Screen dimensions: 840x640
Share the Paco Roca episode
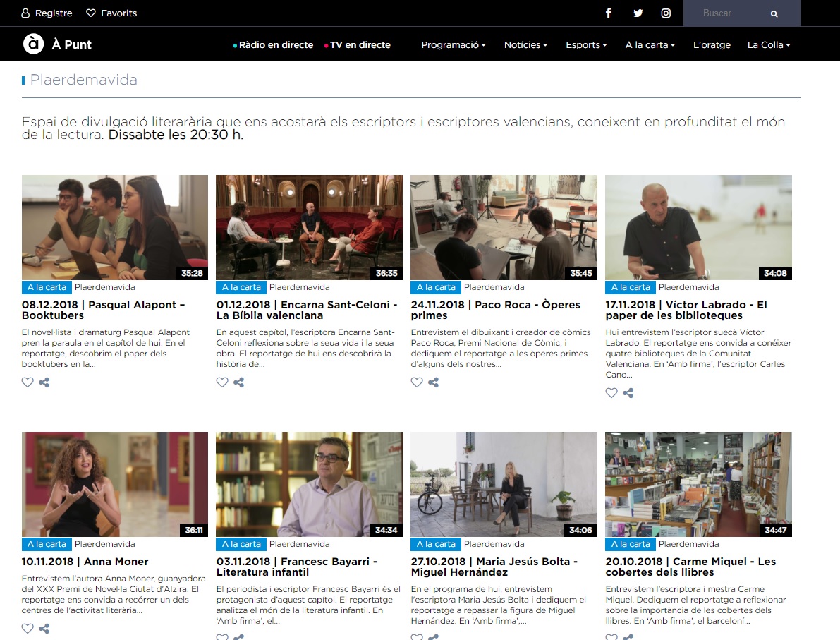(433, 382)
